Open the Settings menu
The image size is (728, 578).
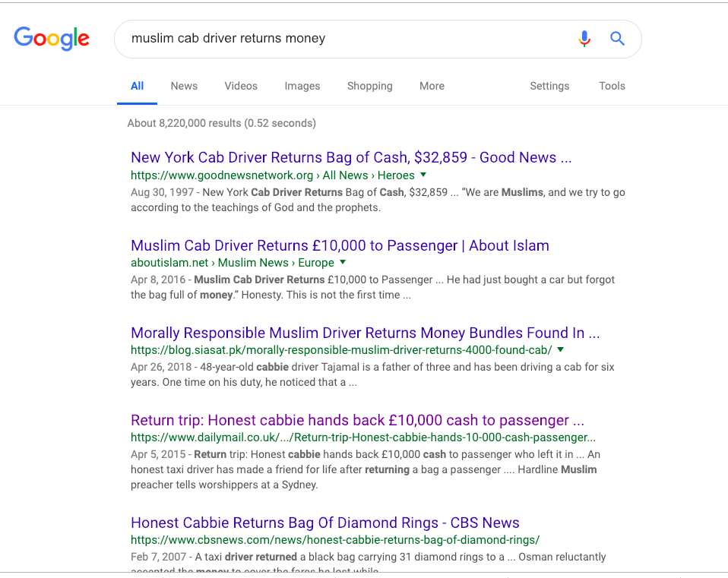click(549, 86)
